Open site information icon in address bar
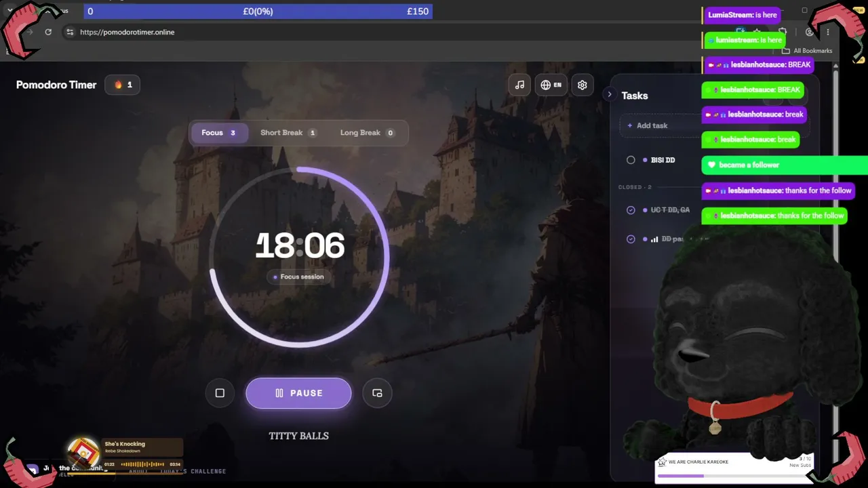 coord(69,32)
